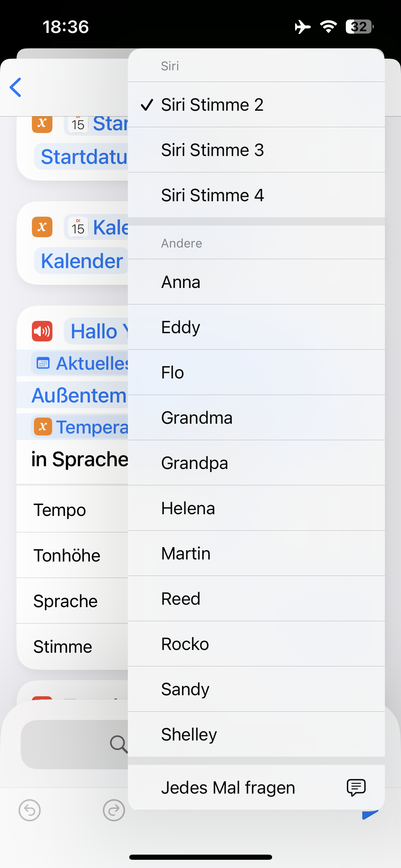Tap the blue Kalender variable token
Image resolution: width=401 pixels, height=868 pixels.
(x=82, y=261)
